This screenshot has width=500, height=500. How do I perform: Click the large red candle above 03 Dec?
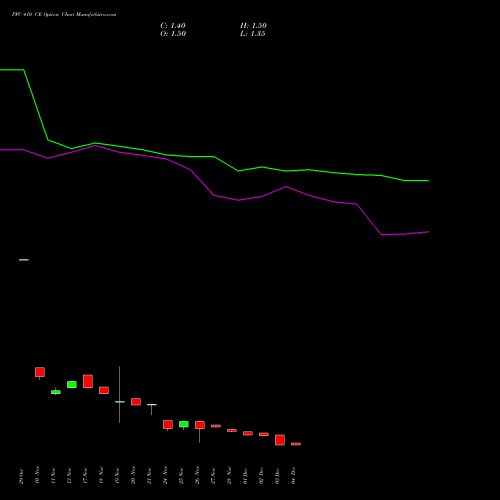pyautogui.click(x=280, y=440)
